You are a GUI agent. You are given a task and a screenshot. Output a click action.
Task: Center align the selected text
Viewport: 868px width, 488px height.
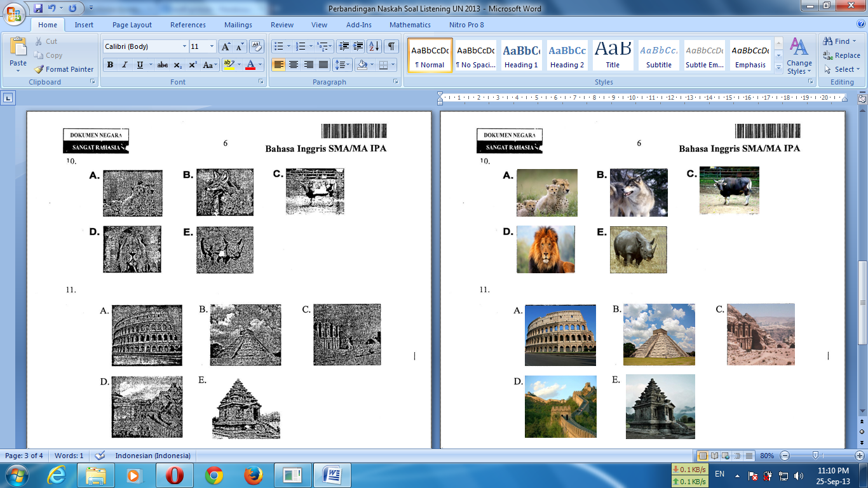click(x=292, y=64)
